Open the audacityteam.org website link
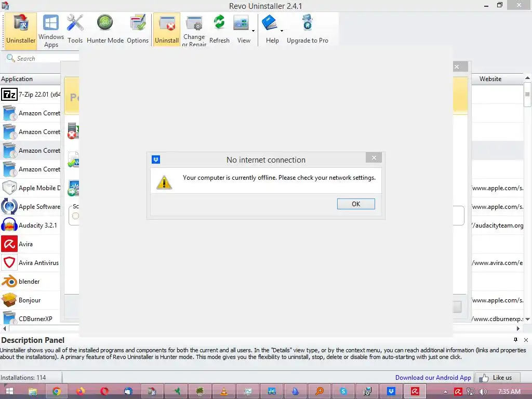532x399 pixels. pos(498,225)
